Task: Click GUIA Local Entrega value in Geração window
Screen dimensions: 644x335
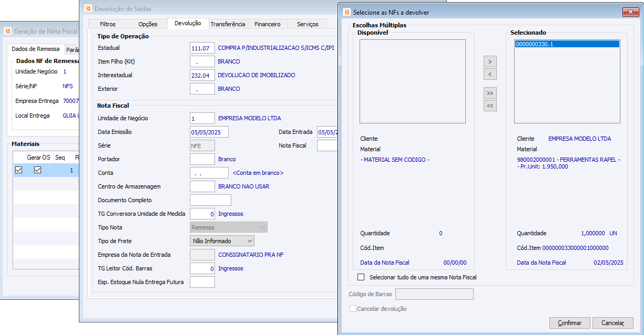Action: tap(70, 116)
